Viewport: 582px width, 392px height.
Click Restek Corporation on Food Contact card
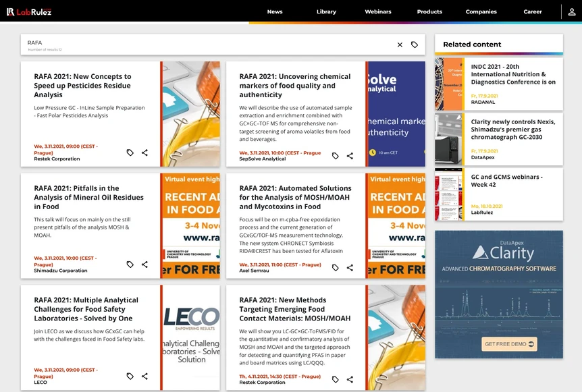tap(262, 383)
